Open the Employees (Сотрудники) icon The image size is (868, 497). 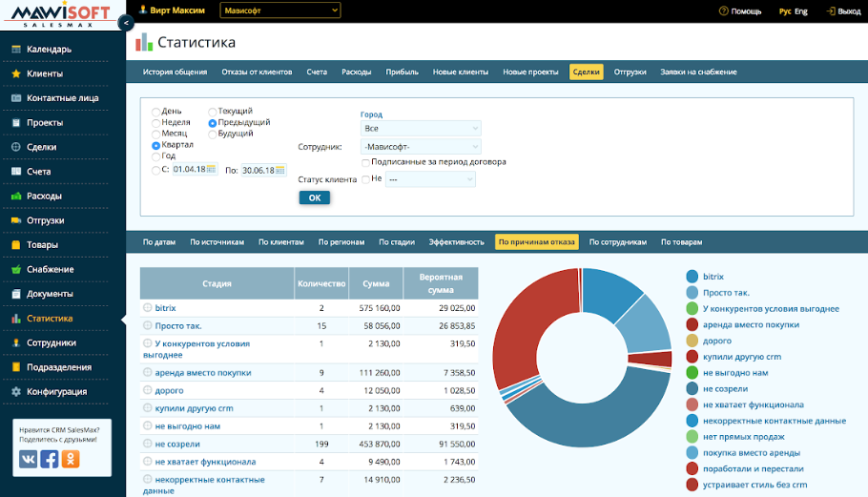click(x=16, y=342)
